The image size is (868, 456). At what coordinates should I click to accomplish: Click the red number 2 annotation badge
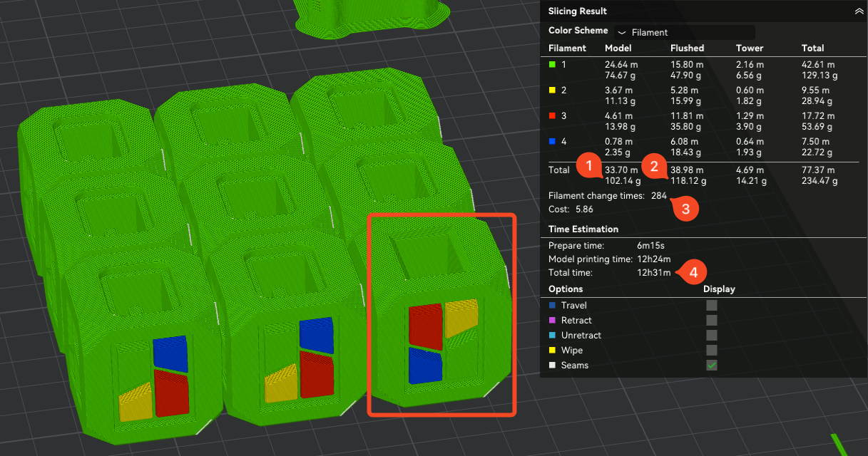(x=654, y=167)
